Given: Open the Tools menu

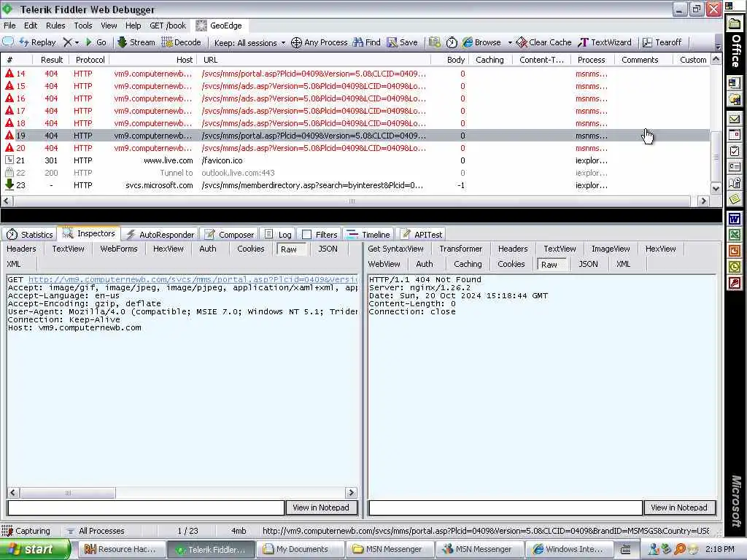Looking at the screenshot, I should 83,26.
